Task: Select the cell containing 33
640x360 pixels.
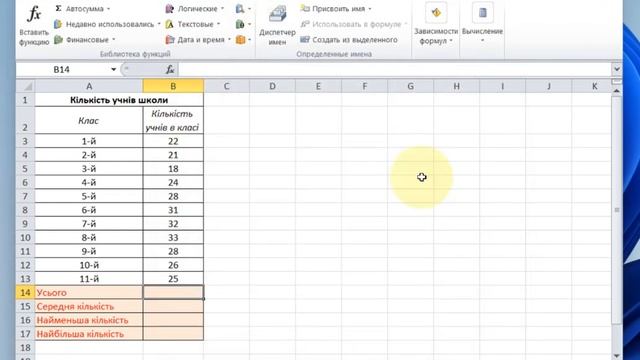Action: pos(173,238)
